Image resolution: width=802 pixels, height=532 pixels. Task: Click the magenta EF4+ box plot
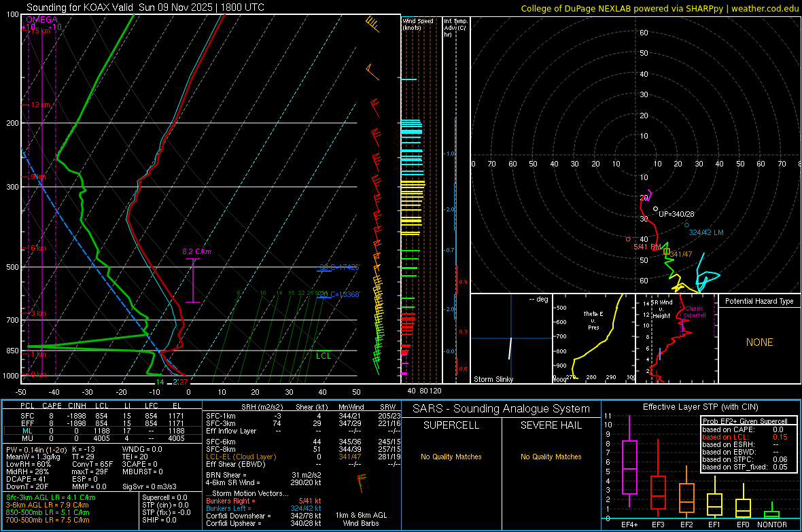(629, 461)
